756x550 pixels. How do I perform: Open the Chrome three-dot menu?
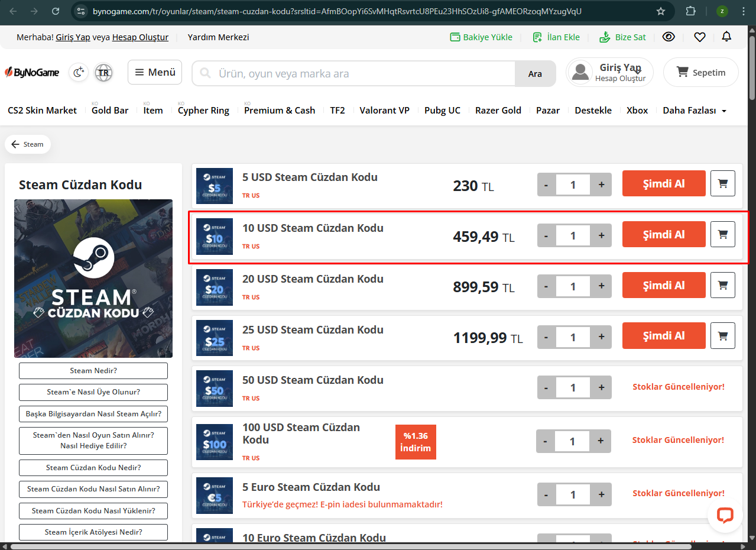744,11
